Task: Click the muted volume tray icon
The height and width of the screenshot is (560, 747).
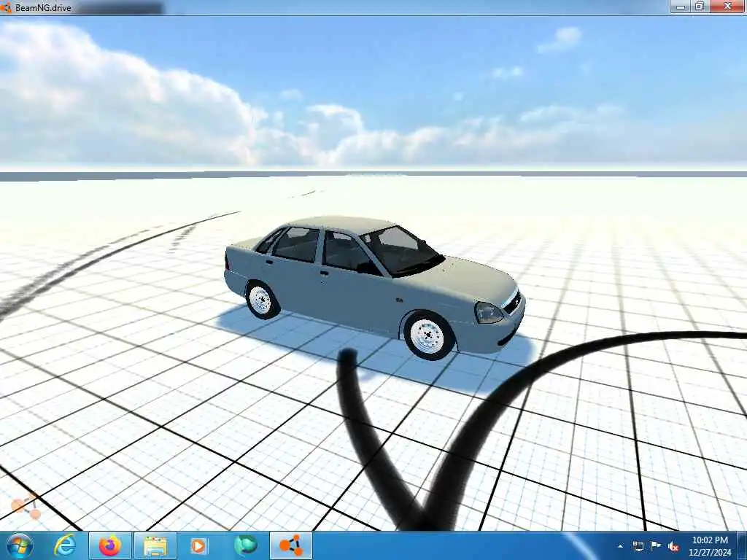Action: pyautogui.click(x=673, y=547)
